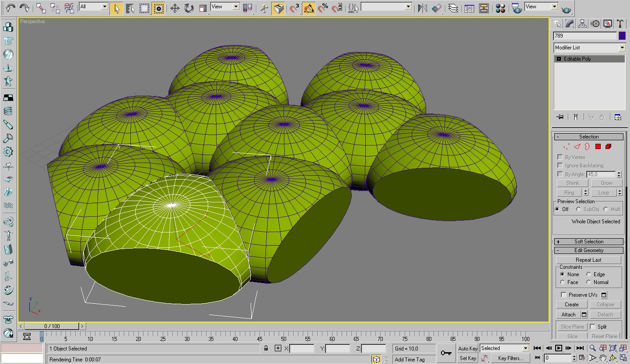Expand the Editable Poly stack entry
The image size is (630, 364).
click(559, 59)
